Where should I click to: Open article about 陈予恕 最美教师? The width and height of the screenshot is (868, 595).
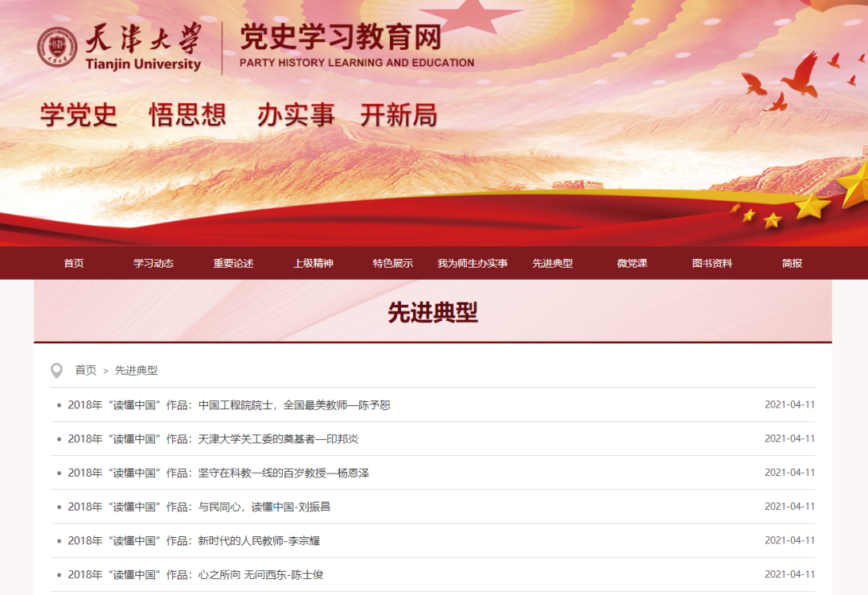[229, 405]
